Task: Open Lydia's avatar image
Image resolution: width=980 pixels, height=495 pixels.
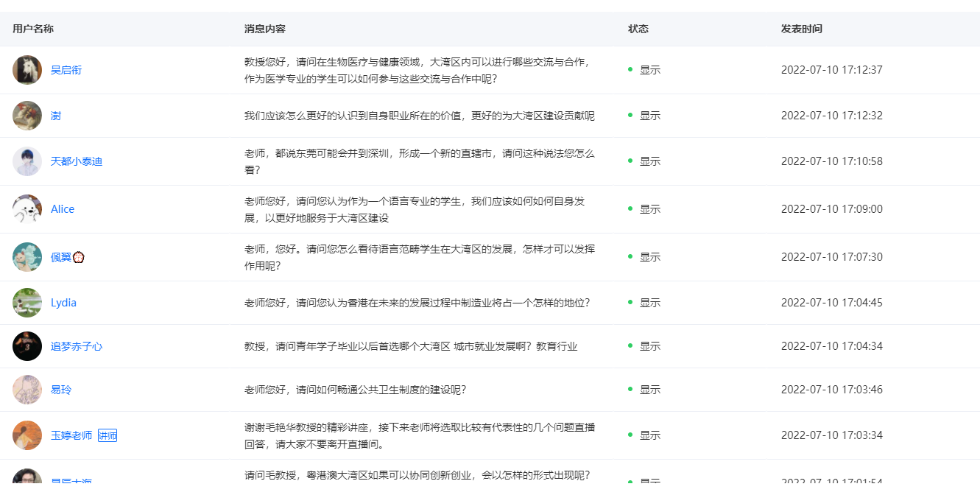Action: pyautogui.click(x=27, y=303)
